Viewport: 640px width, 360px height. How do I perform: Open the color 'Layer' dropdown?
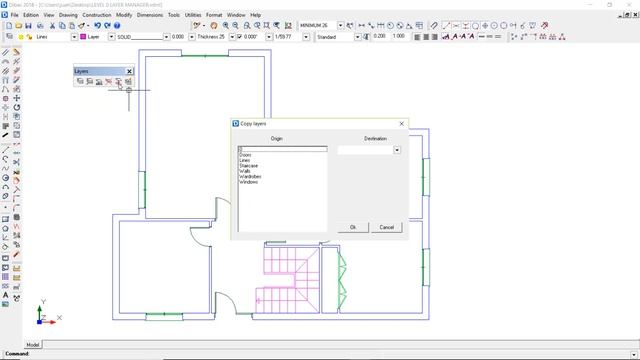pos(111,37)
